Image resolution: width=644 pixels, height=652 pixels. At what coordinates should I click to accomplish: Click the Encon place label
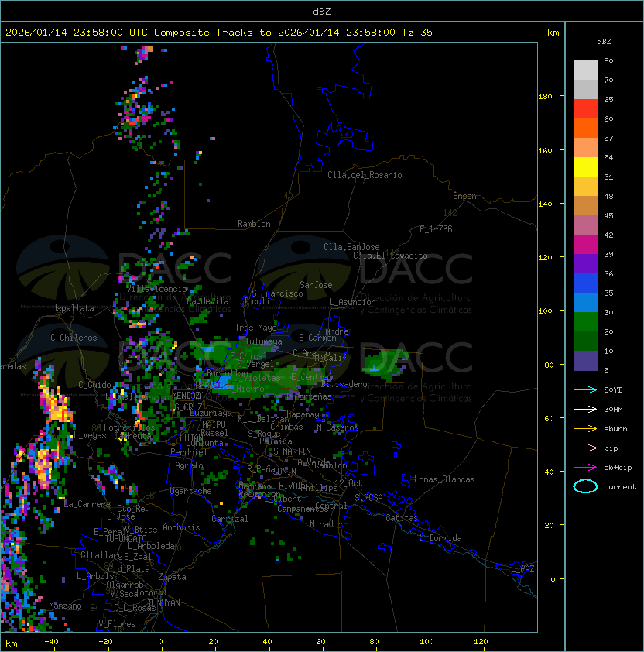coord(464,196)
